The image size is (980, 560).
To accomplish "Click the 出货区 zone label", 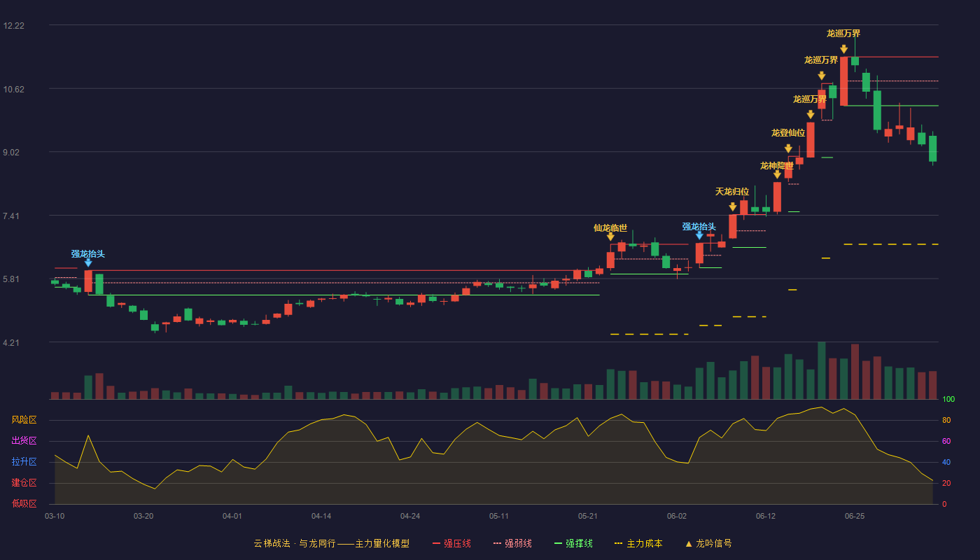I will coord(24,441).
